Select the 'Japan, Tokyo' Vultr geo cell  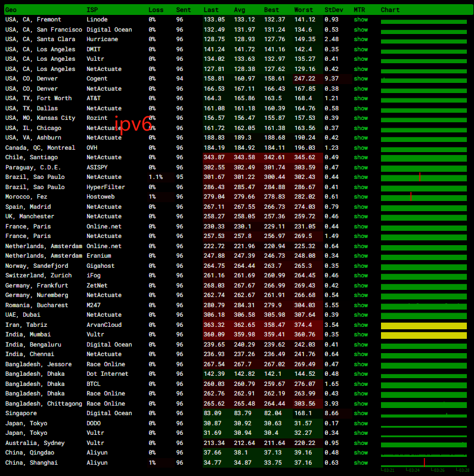(26, 433)
